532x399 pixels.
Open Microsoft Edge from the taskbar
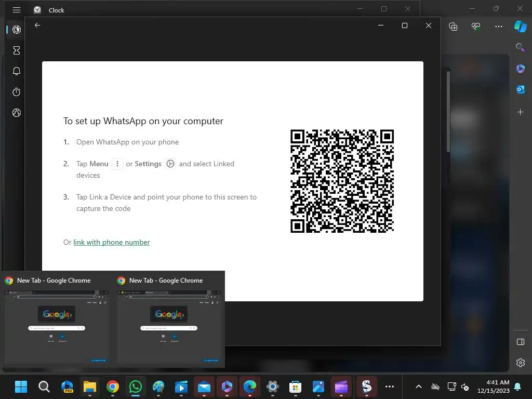(250, 387)
